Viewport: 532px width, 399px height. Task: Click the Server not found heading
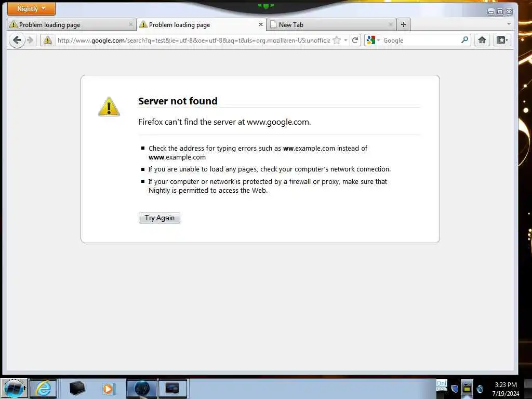(178, 101)
